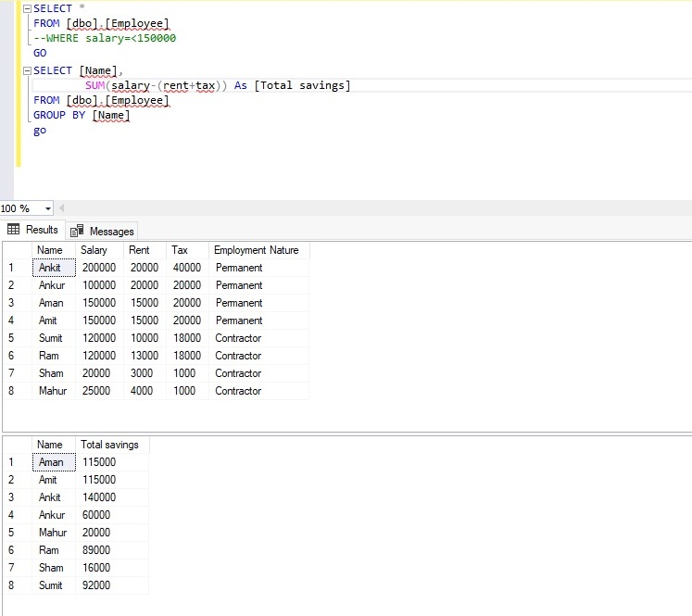Click the first uppercase GO statement

pyautogui.click(x=40, y=54)
